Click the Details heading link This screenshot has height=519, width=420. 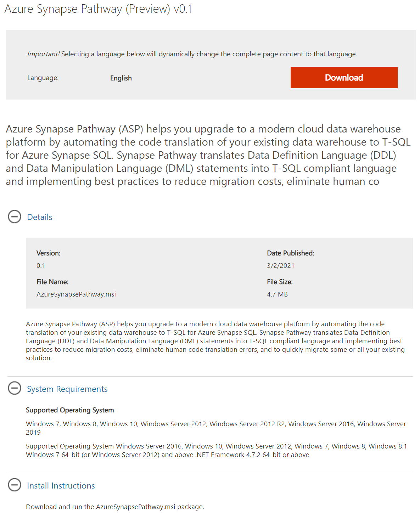[x=40, y=217]
